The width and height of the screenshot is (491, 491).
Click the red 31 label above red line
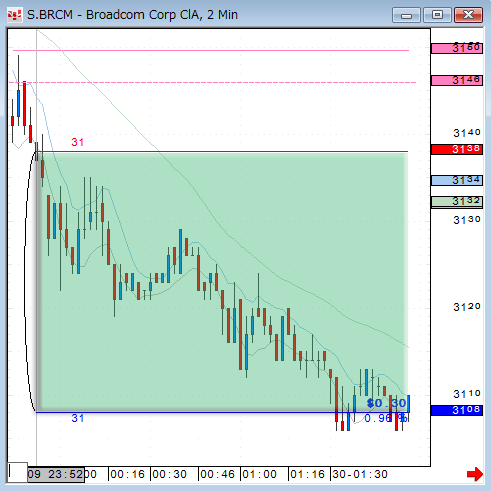click(78, 142)
